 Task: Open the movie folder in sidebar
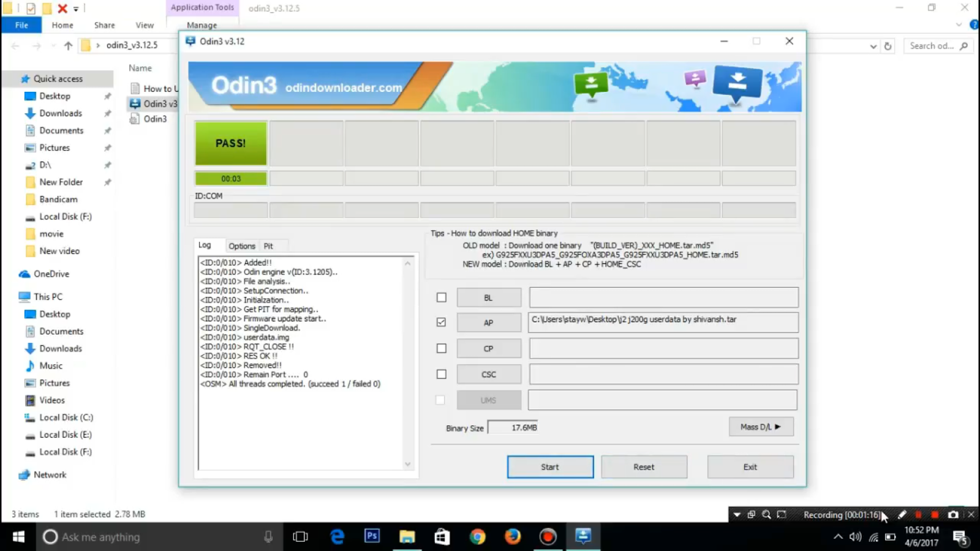(x=51, y=234)
